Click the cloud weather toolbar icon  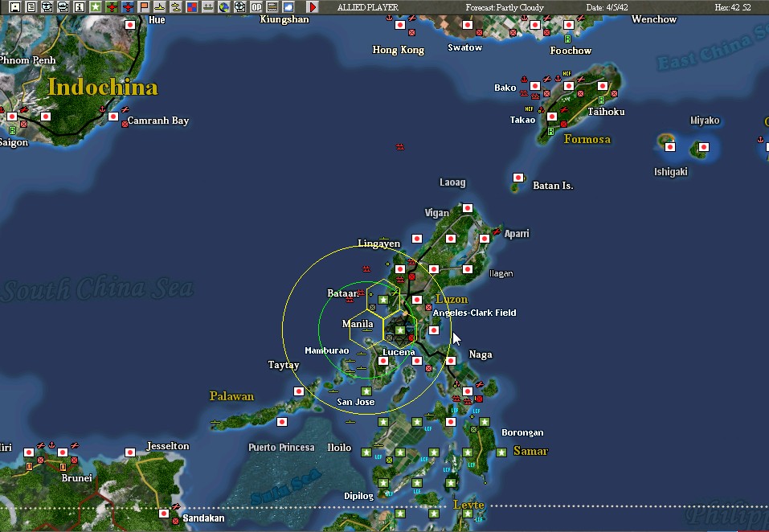[288, 7]
